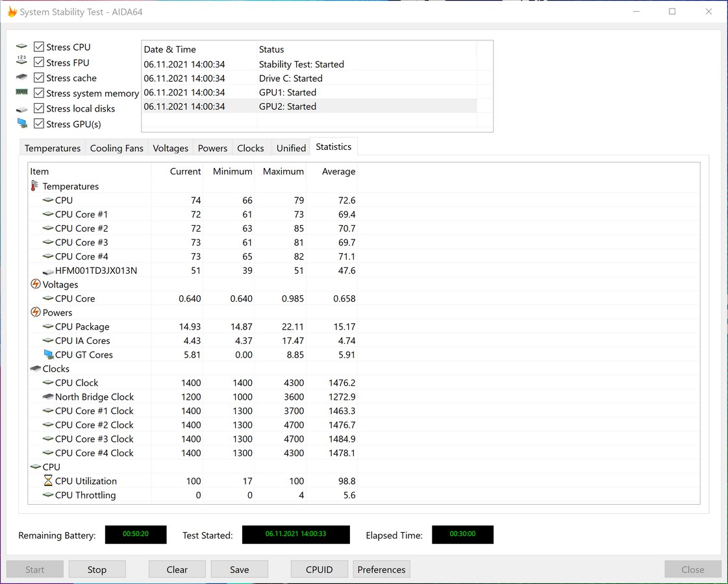Click the chip icon next to CPU Core #4 Clock

point(48,452)
